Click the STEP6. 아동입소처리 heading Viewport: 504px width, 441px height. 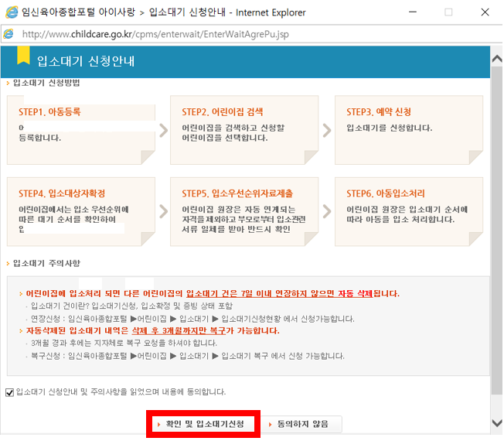tap(386, 193)
